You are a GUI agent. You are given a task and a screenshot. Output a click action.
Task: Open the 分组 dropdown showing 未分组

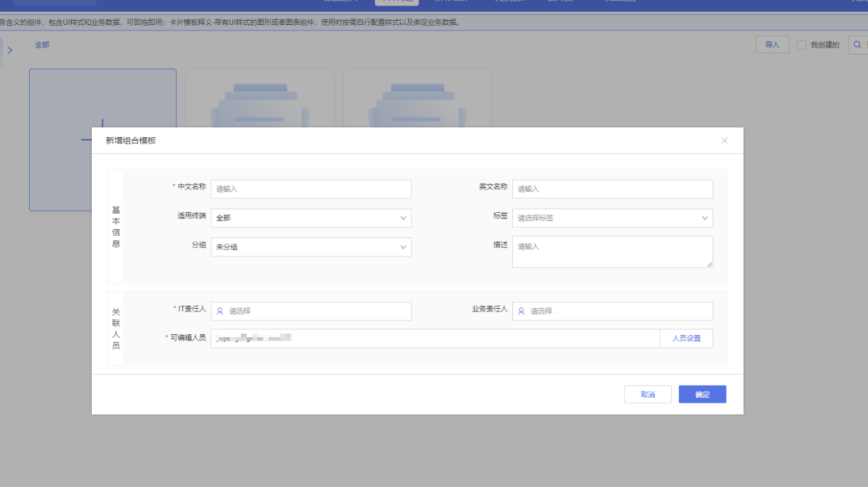(311, 247)
